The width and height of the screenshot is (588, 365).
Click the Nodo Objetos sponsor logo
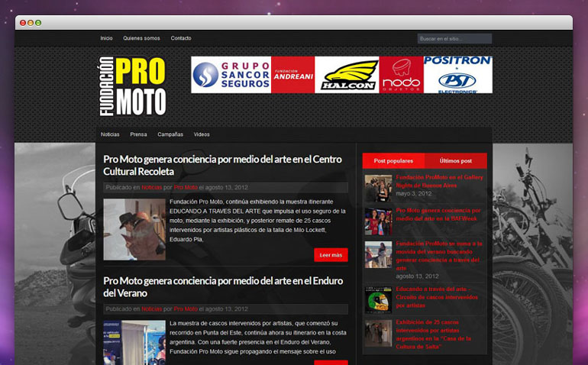pos(401,75)
